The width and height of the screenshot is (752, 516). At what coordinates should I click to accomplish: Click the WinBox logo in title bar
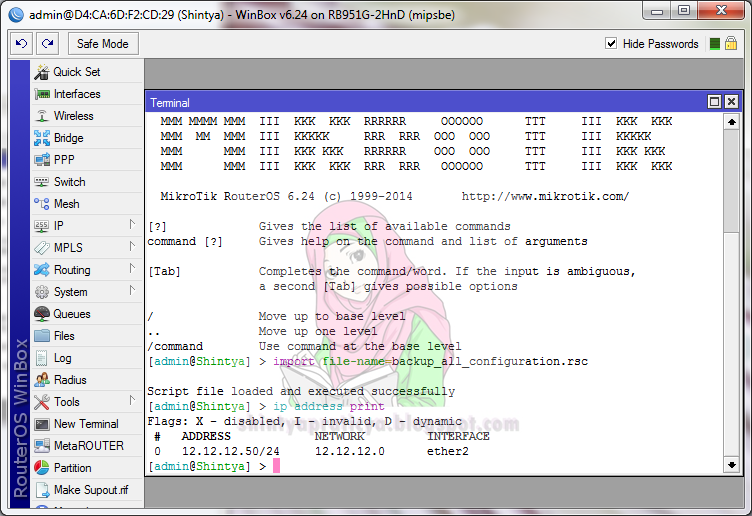(16, 15)
